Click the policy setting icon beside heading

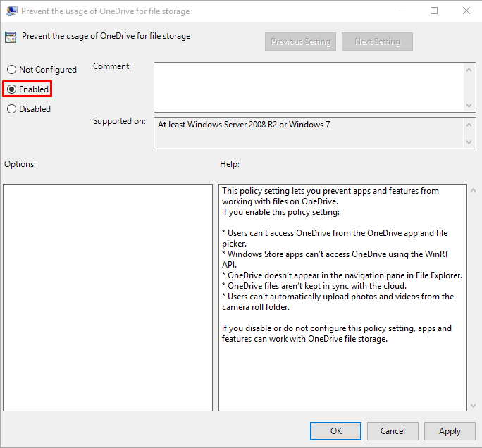(11, 37)
